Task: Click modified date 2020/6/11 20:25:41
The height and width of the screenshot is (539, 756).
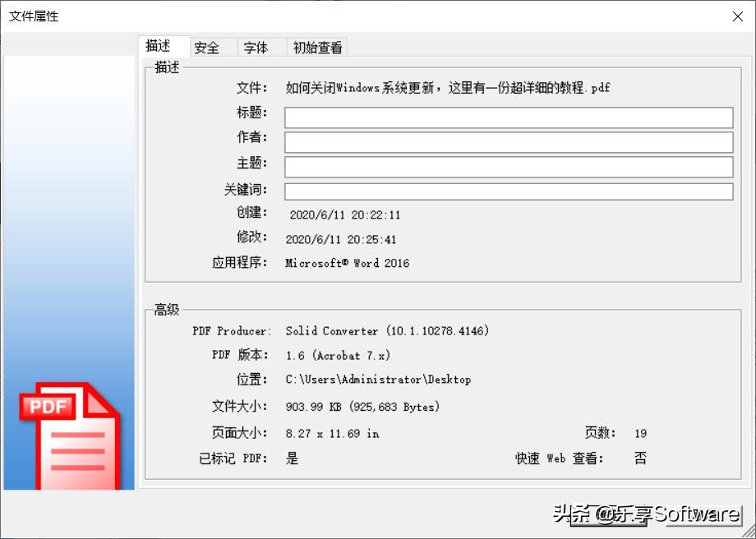Action: pyautogui.click(x=341, y=240)
